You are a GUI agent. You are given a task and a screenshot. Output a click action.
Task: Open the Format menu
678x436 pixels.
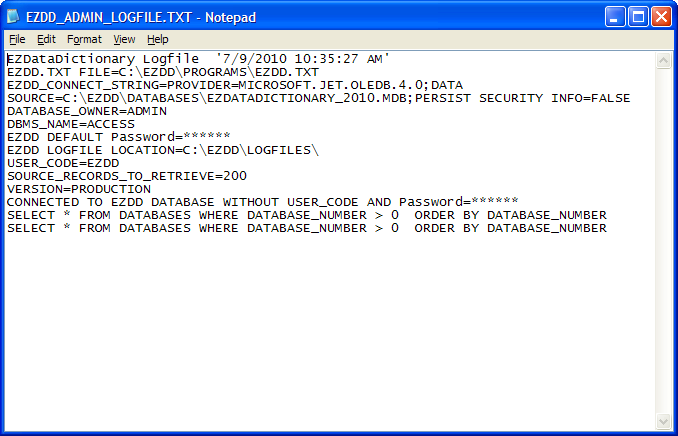84,39
